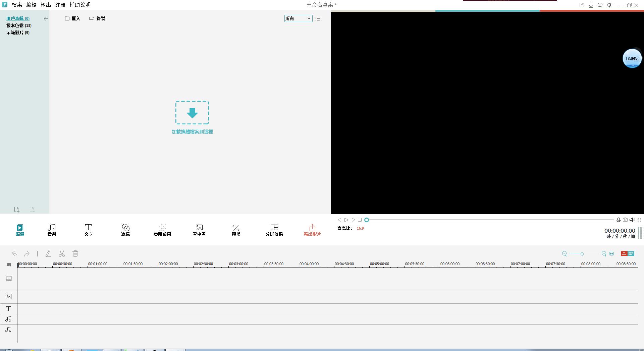Click the first audio track music icon
The width and height of the screenshot is (644, 351).
pos(9,319)
